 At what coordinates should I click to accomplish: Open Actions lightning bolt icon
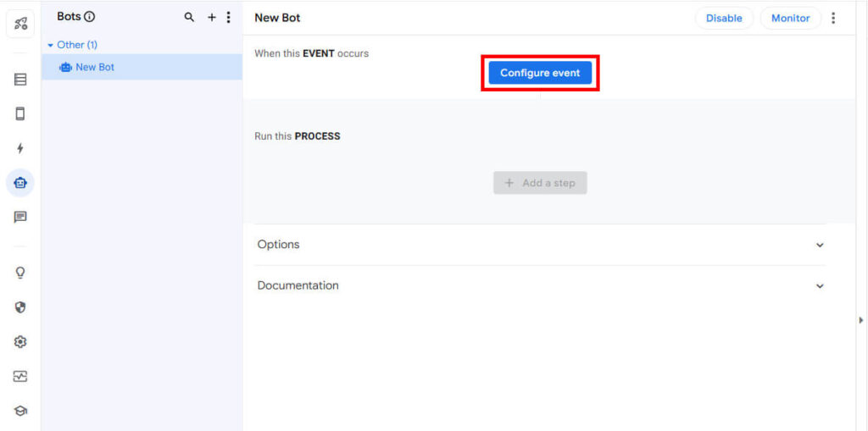[20, 148]
